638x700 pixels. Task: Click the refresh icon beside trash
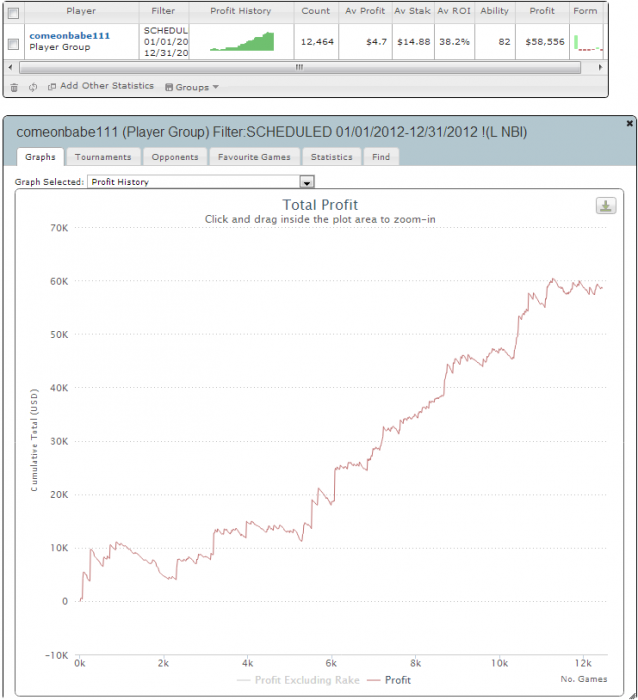coord(33,87)
